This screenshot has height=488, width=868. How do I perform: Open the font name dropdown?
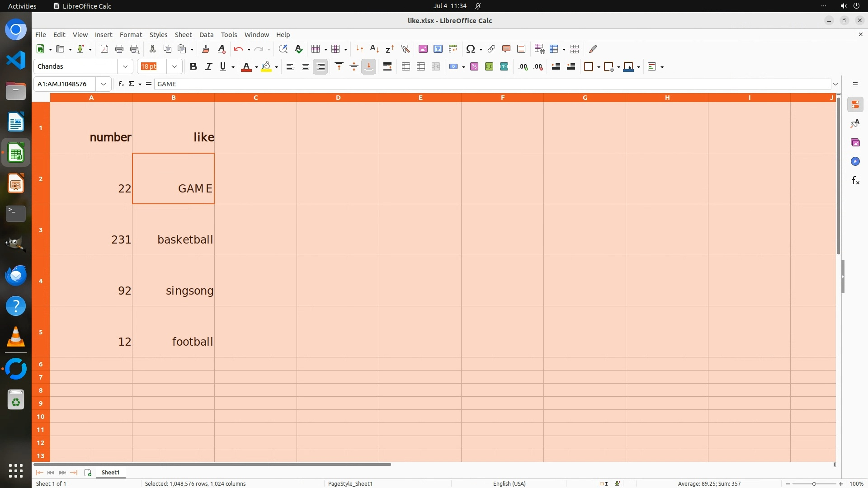pyautogui.click(x=125, y=67)
